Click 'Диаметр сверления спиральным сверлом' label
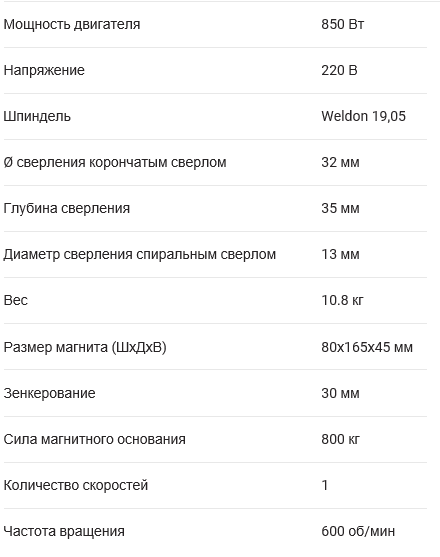This screenshot has height=557, width=440. click(x=140, y=254)
